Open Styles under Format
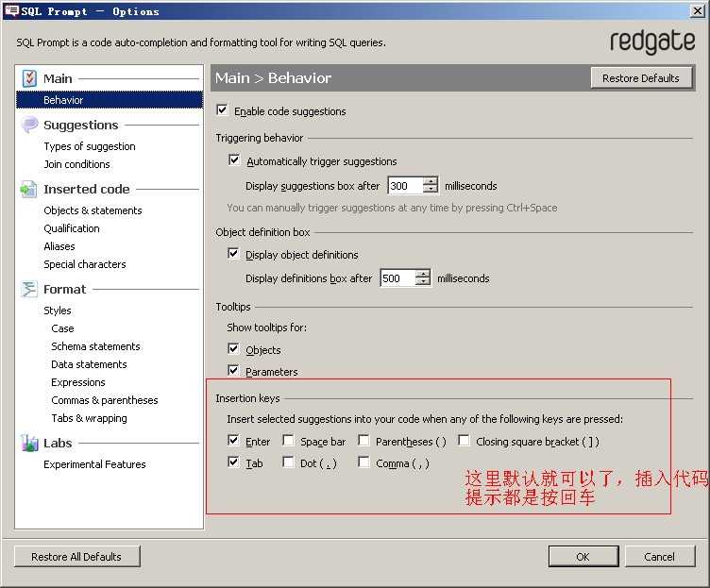710x588 pixels. pos(58,311)
